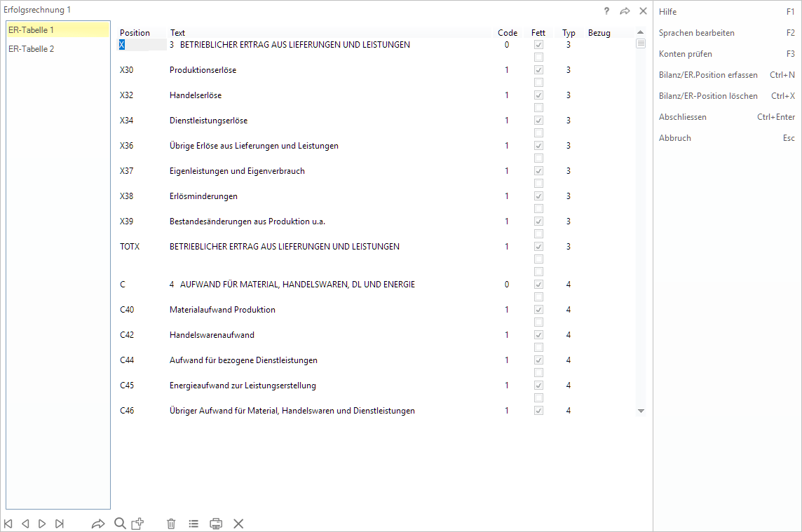Go to the previous record arrow

(x=25, y=524)
